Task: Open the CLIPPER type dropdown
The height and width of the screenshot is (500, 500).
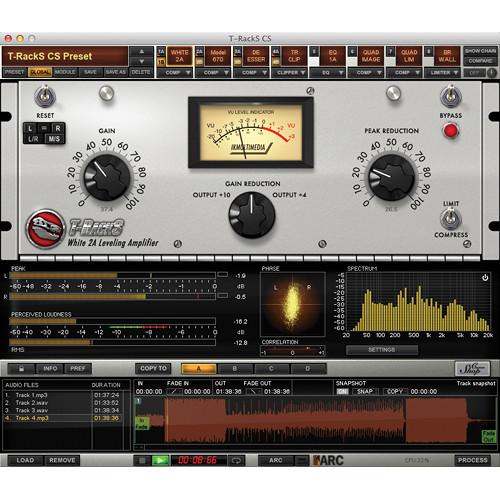Action: click(289, 72)
